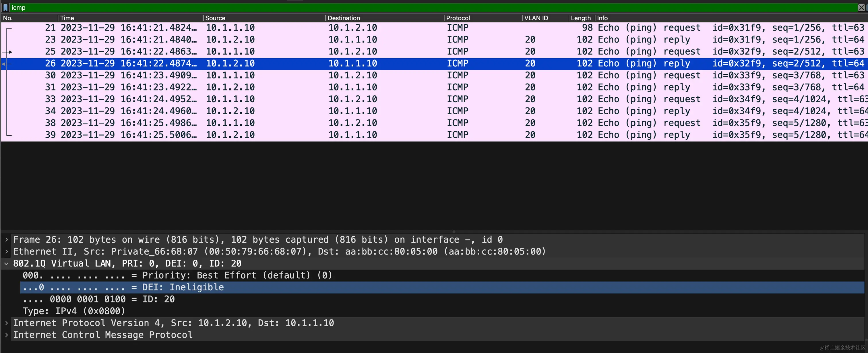
Task: Select the Type: IPv4 (0x0800) field
Action: pos(73,311)
